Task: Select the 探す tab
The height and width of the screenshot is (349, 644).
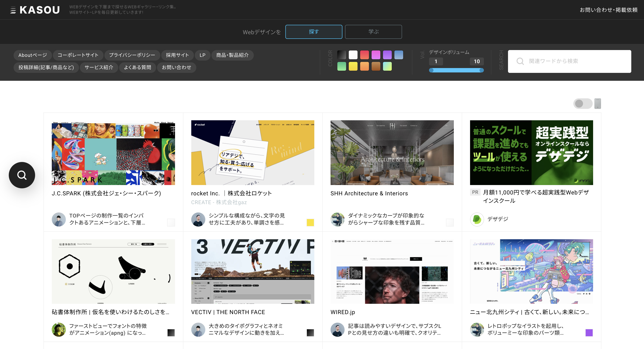Action: pyautogui.click(x=313, y=32)
